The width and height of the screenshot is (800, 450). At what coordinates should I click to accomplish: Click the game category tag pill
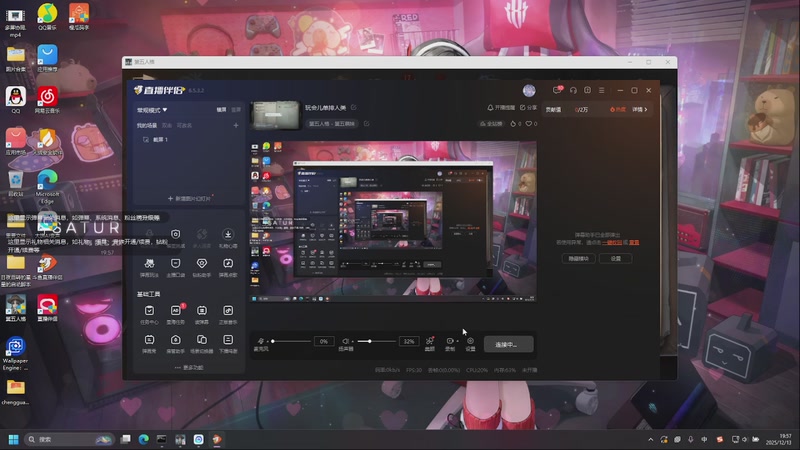(332, 123)
